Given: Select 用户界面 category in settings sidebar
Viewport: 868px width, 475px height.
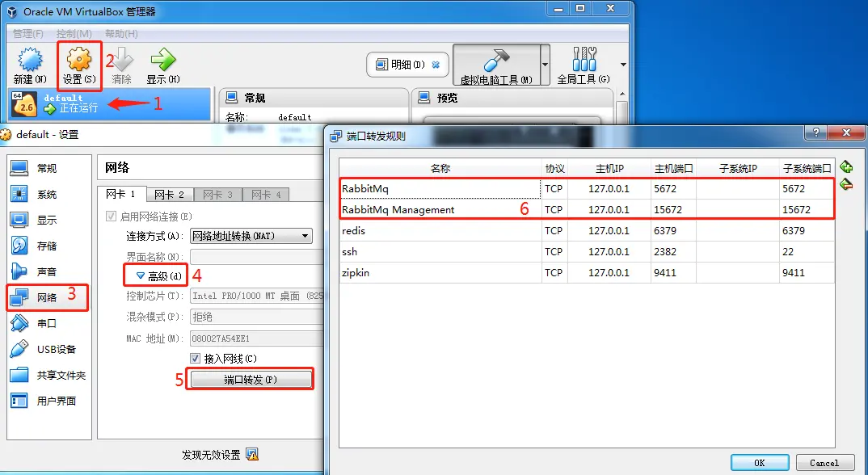Looking at the screenshot, I should pyautogui.click(x=48, y=401).
